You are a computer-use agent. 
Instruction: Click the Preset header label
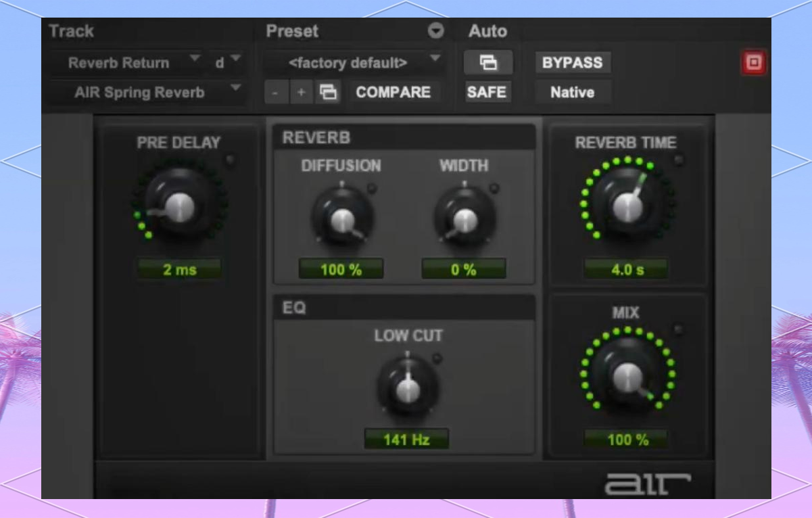tap(292, 31)
